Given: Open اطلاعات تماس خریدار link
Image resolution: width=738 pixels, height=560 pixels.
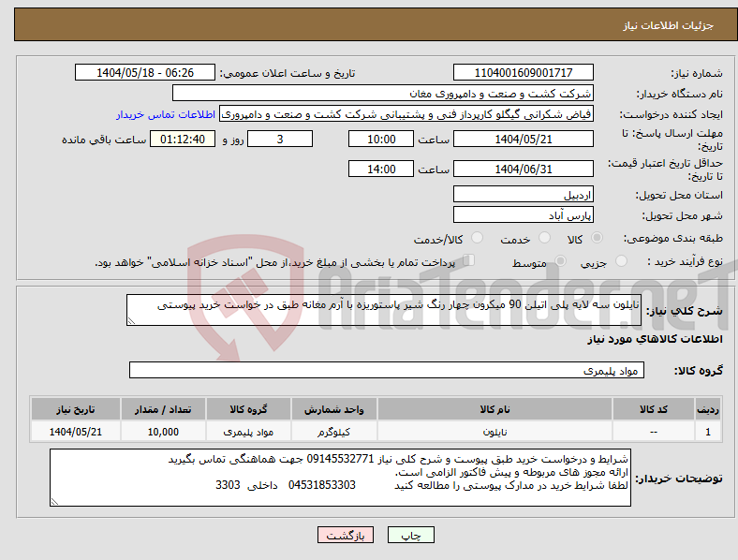Looking at the screenshot, I should point(166,114).
